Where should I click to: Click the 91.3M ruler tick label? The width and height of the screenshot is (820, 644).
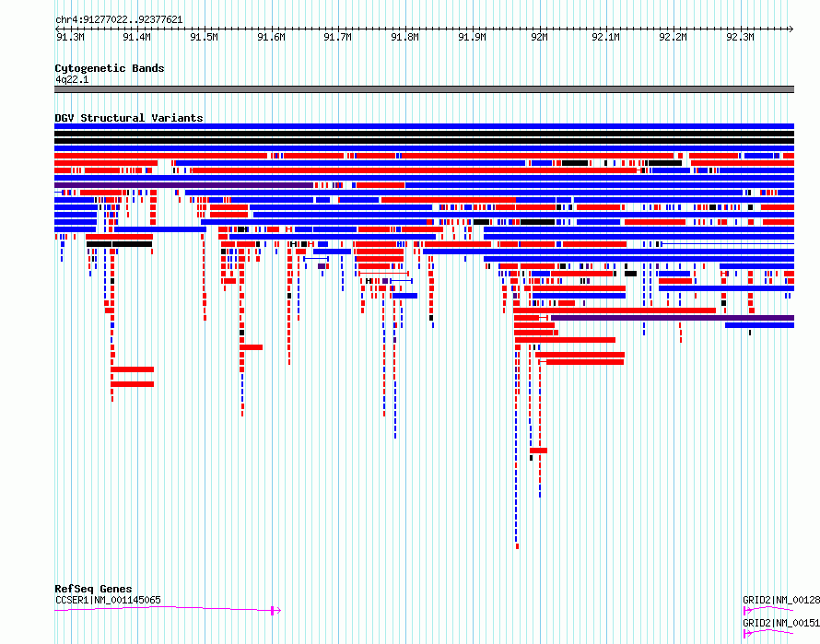pyautogui.click(x=70, y=37)
